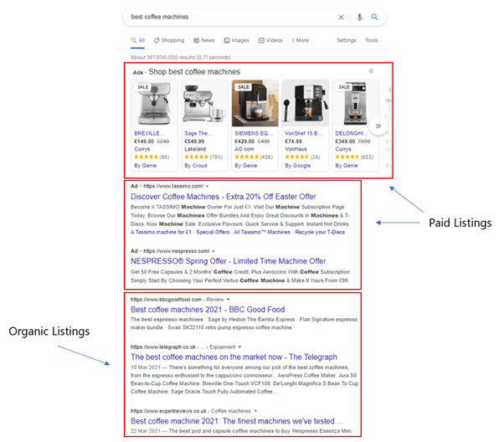
Task: Click 'By Croud' under Sage product
Action: point(196,166)
